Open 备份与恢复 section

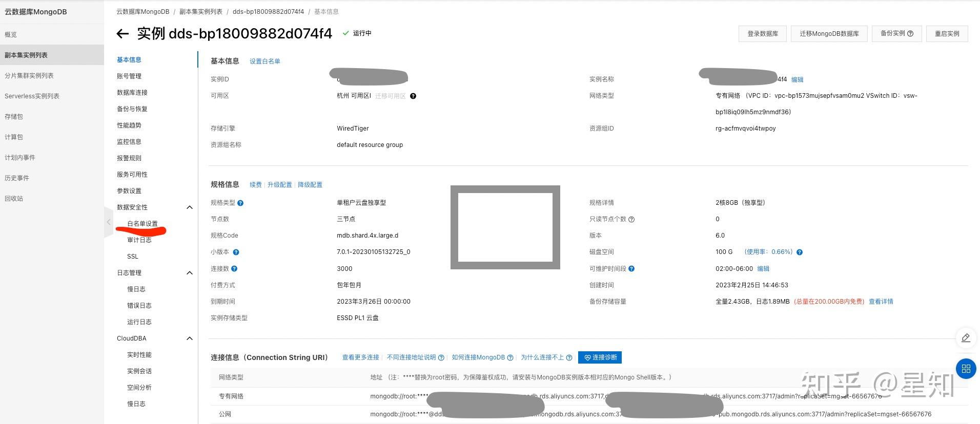tap(132, 109)
